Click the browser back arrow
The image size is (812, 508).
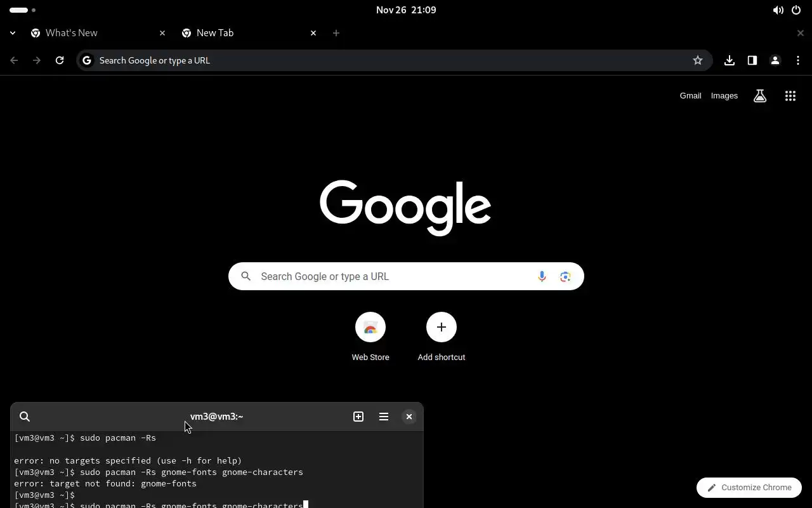(14, 60)
